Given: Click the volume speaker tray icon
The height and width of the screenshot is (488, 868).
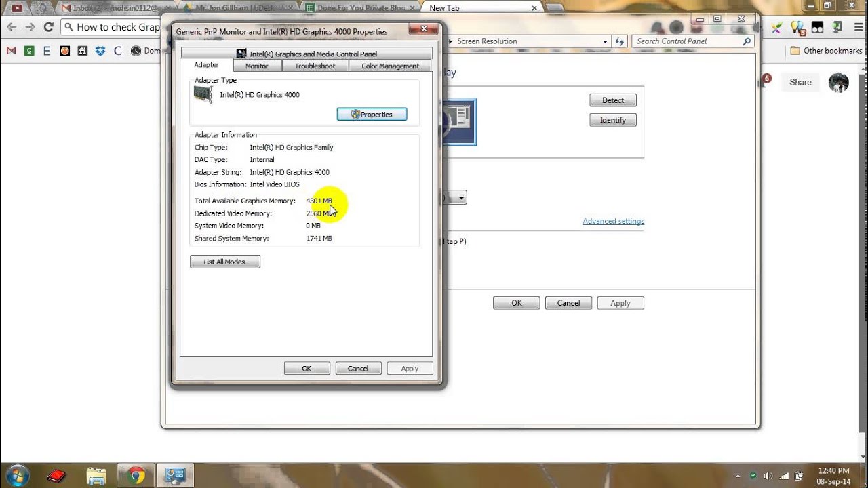Looking at the screenshot, I should (768, 476).
